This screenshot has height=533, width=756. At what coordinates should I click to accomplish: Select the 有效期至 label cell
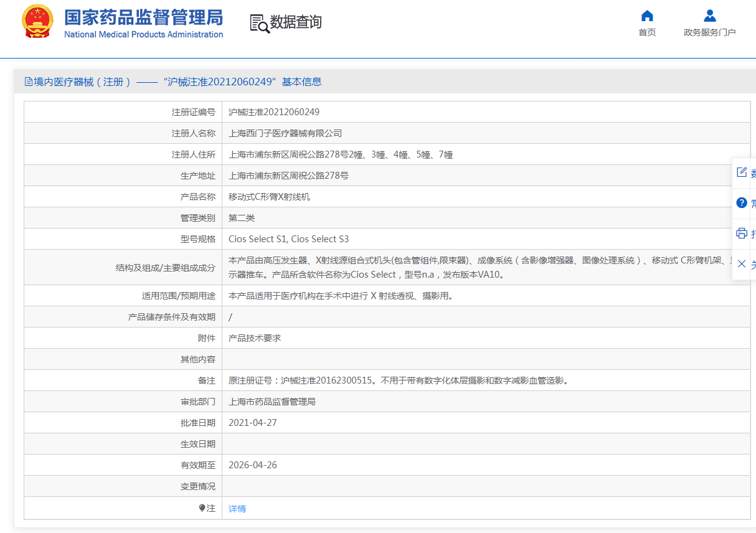point(123,465)
